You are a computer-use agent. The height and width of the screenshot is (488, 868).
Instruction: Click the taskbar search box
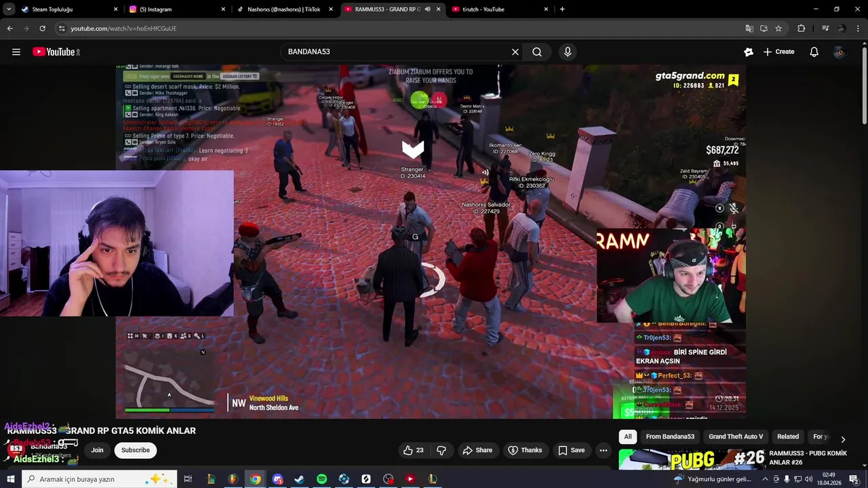pyautogui.click(x=99, y=479)
